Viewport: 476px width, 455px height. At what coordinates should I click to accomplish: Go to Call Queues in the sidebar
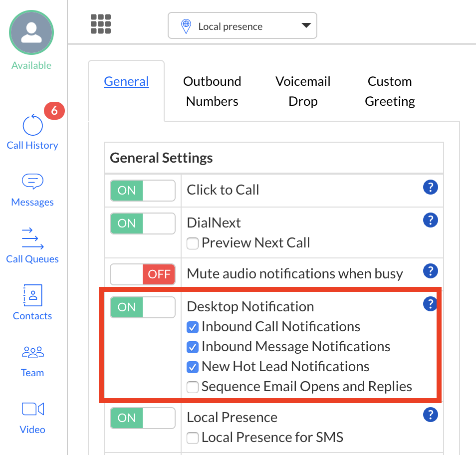coord(32,238)
